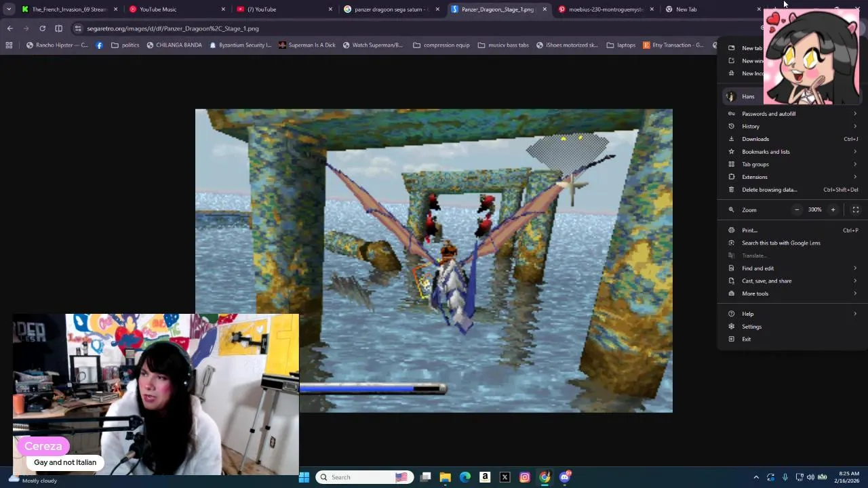Open iShoes motorized bookmark
The height and width of the screenshot is (488, 868).
pos(567,45)
